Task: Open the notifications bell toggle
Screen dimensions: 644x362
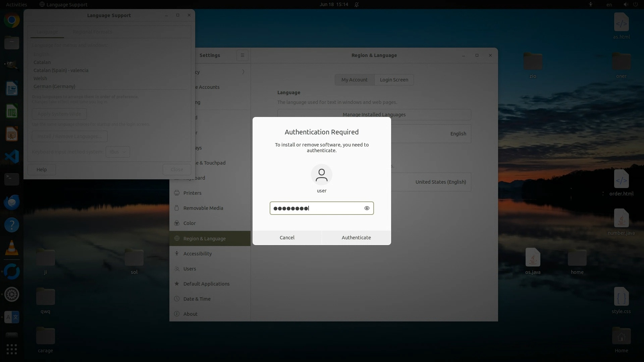Action: 357,4
